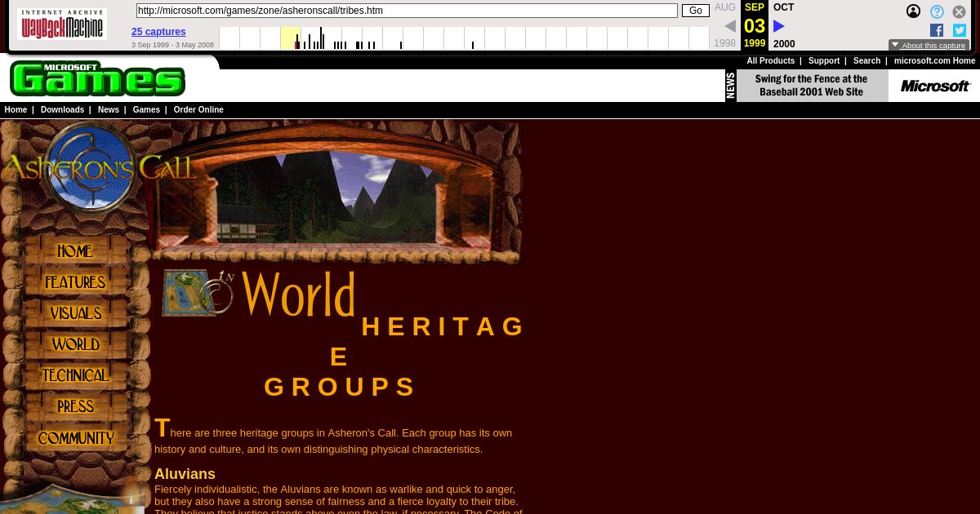Open Order Online in the nav bar

198,109
